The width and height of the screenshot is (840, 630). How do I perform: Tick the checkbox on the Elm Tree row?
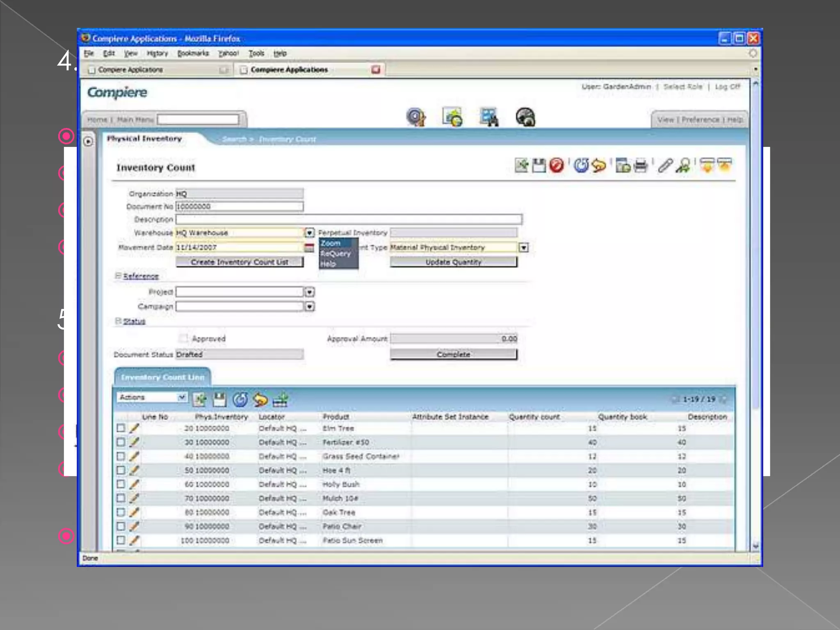pos(121,428)
